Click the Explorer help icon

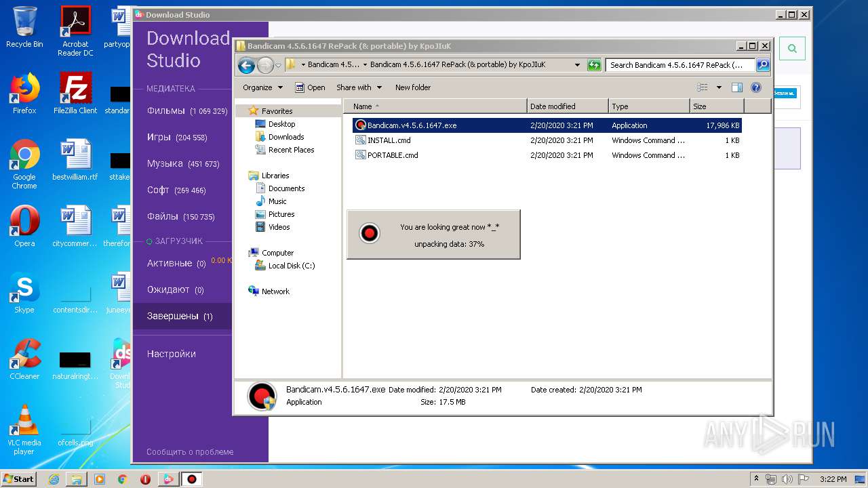click(756, 87)
